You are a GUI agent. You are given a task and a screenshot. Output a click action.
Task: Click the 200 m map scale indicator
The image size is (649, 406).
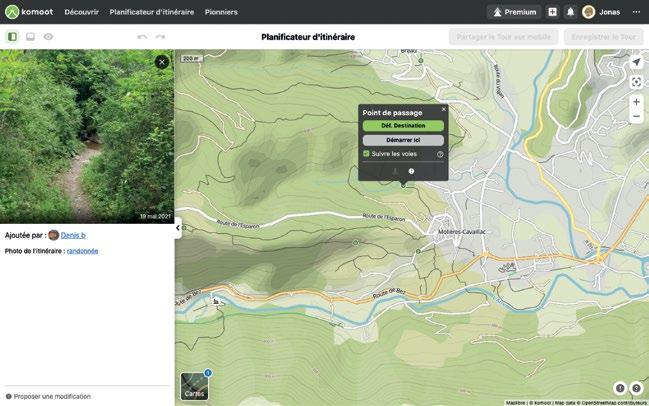(191, 59)
